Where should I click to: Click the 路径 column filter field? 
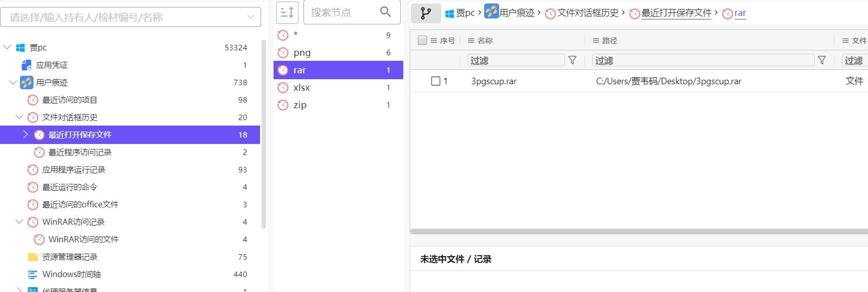(x=703, y=60)
